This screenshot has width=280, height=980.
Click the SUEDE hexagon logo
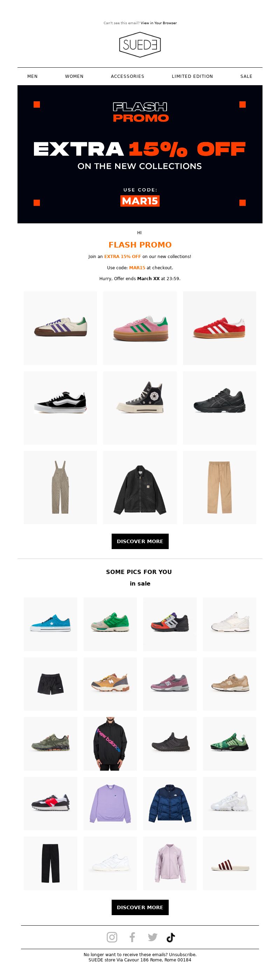(x=140, y=45)
